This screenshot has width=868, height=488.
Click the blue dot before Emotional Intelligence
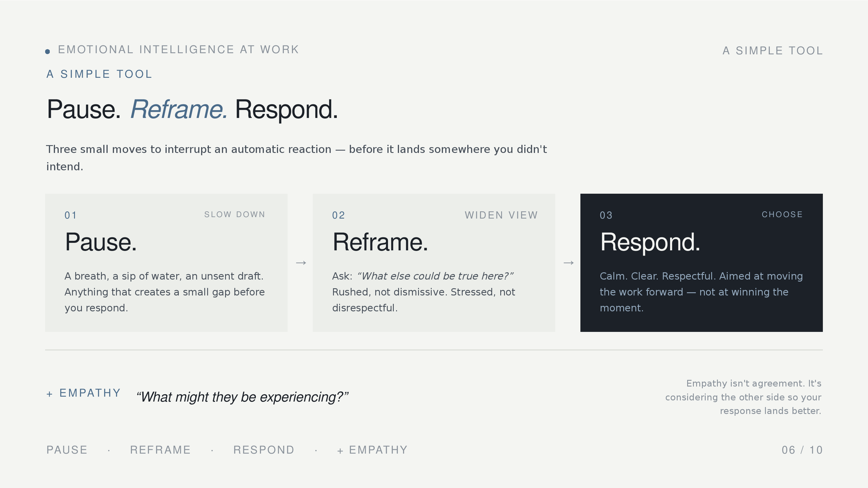coord(47,51)
